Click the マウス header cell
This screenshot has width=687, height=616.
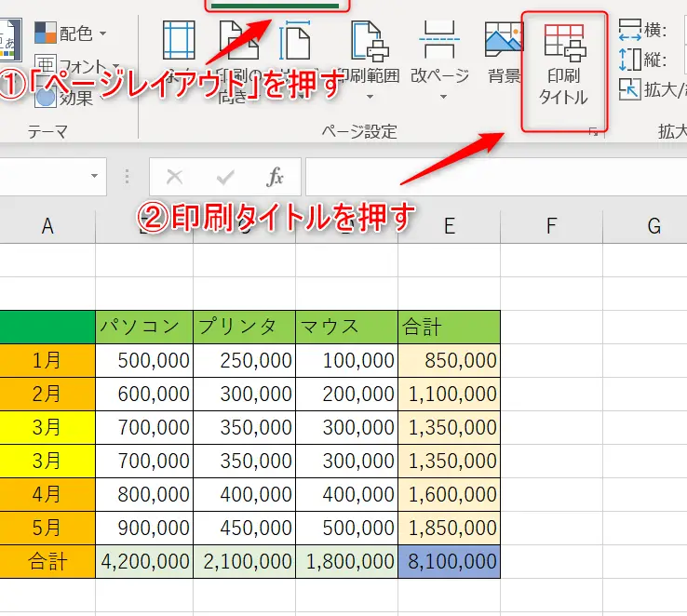(x=346, y=327)
